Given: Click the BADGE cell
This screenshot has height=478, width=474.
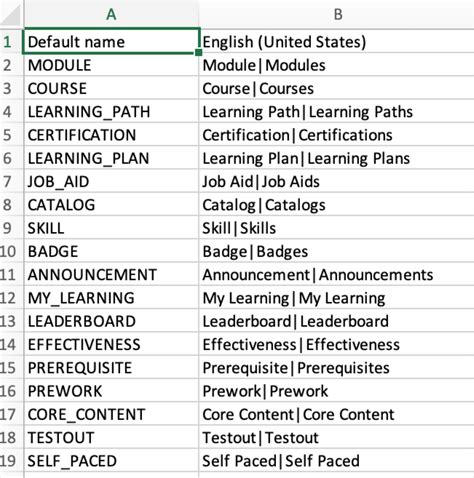Looking at the screenshot, I should coord(111,251).
